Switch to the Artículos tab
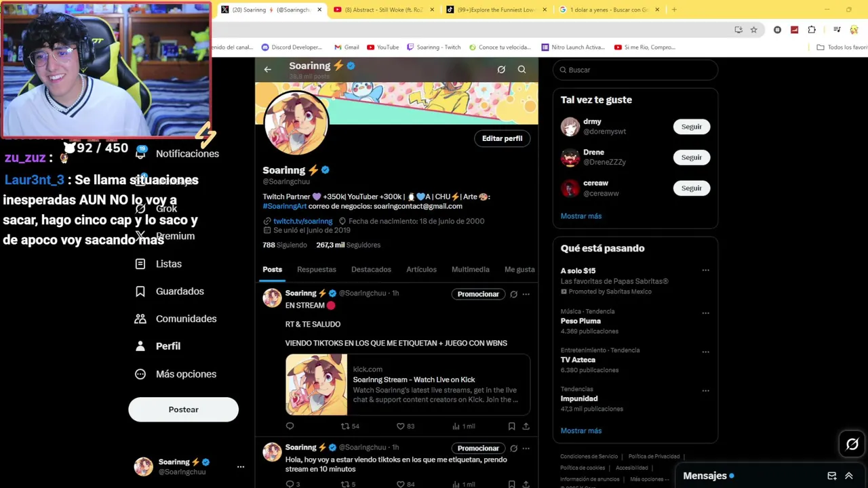Screen dimensions: 868x488 click(421, 269)
